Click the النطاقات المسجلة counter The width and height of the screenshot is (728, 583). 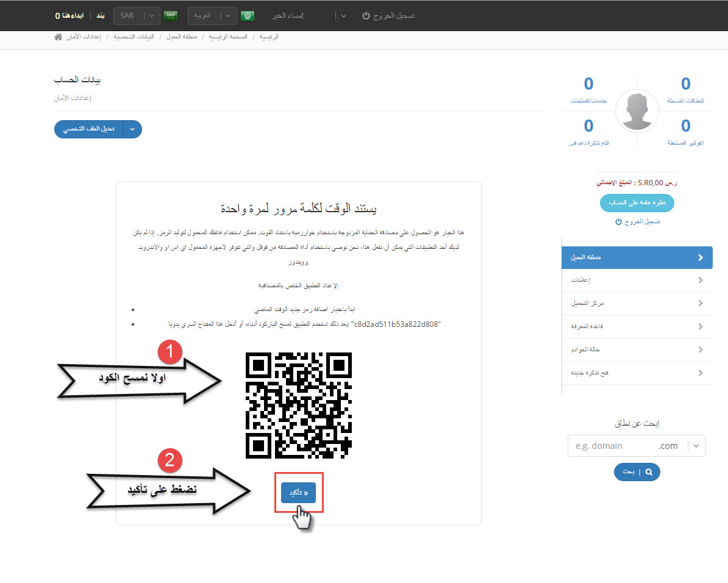(x=685, y=90)
